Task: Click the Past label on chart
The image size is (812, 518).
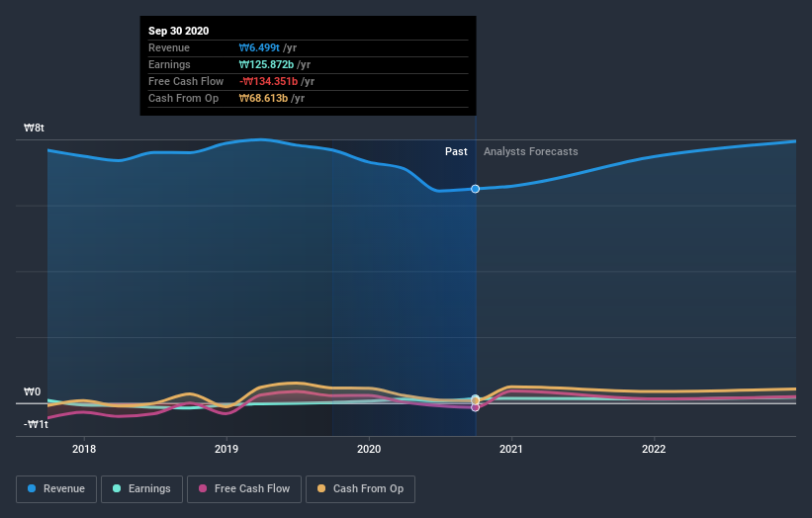Action: (x=456, y=151)
